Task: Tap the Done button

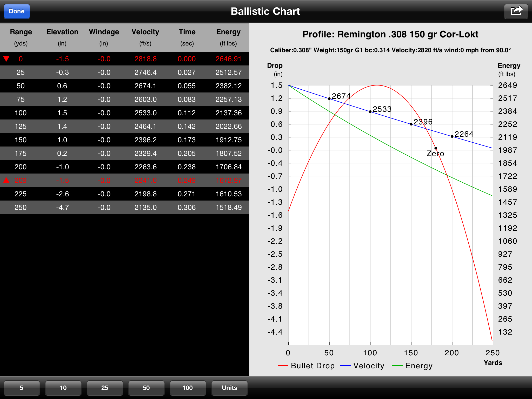Action: point(17,11)
